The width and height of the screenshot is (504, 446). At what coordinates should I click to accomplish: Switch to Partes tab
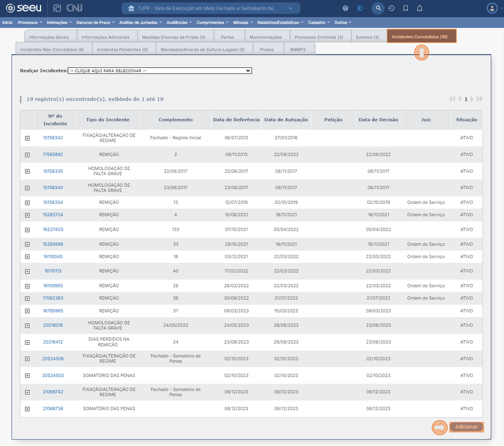(x=229, y=37)
